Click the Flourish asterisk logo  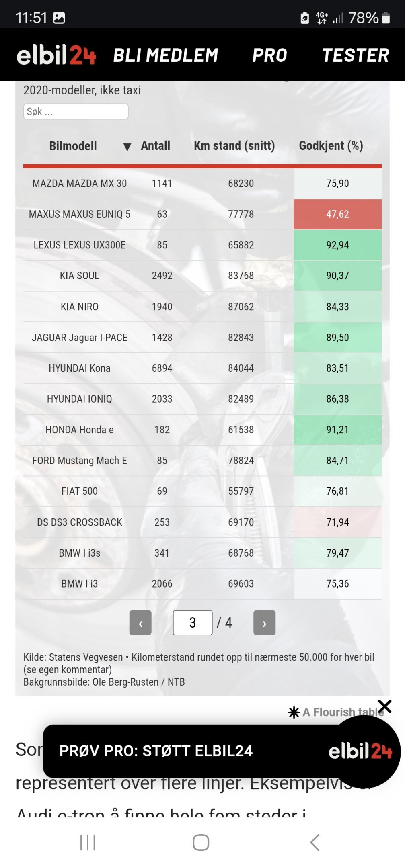pyautogui.click(x=294, y=712)
